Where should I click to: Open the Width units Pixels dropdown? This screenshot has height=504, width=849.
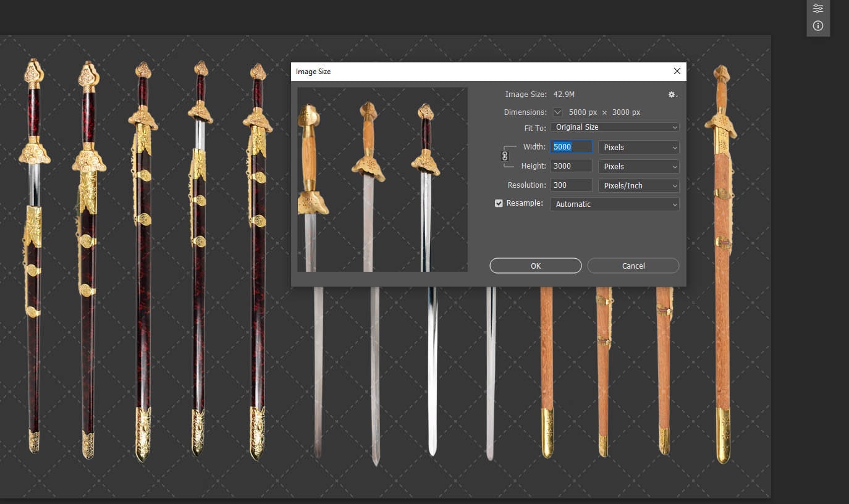tap(638, 147)
